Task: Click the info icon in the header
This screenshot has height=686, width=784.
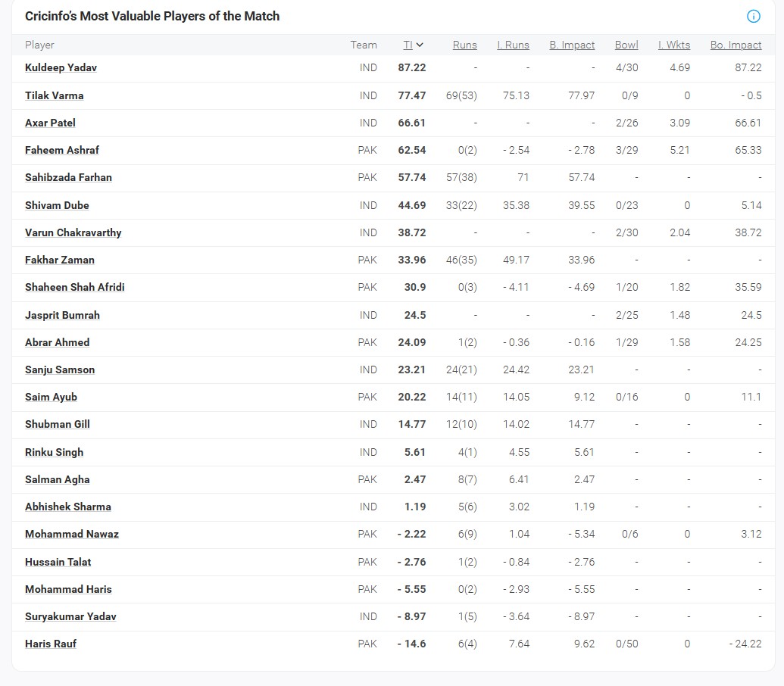Action: click(x=753, y=16)
